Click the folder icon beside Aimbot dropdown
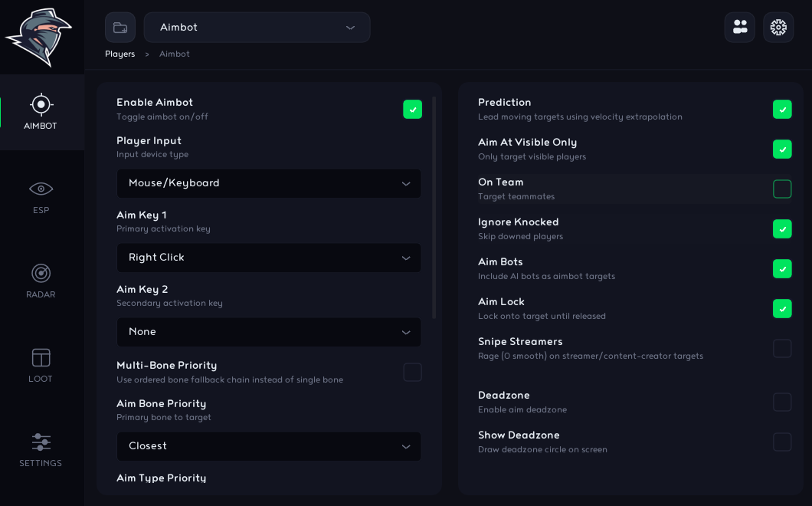The width and height of the screenshot is (812, 506). (x=120, y=28)
